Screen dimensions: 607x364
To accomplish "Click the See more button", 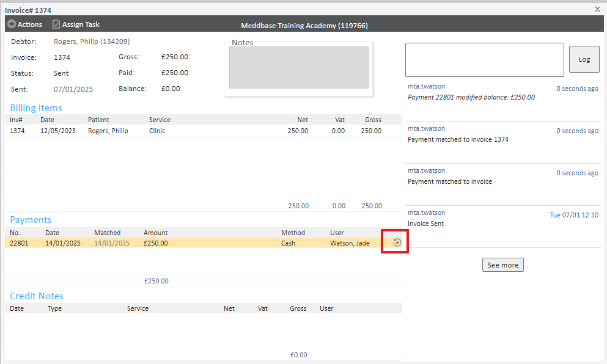I will click(x=502, y=265).
